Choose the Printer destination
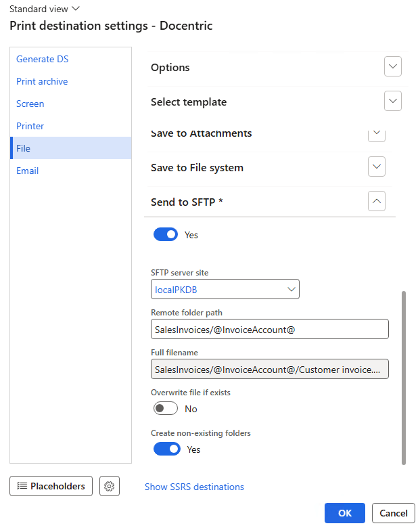This screenshot has height=530, width=420. pos(30,126)
